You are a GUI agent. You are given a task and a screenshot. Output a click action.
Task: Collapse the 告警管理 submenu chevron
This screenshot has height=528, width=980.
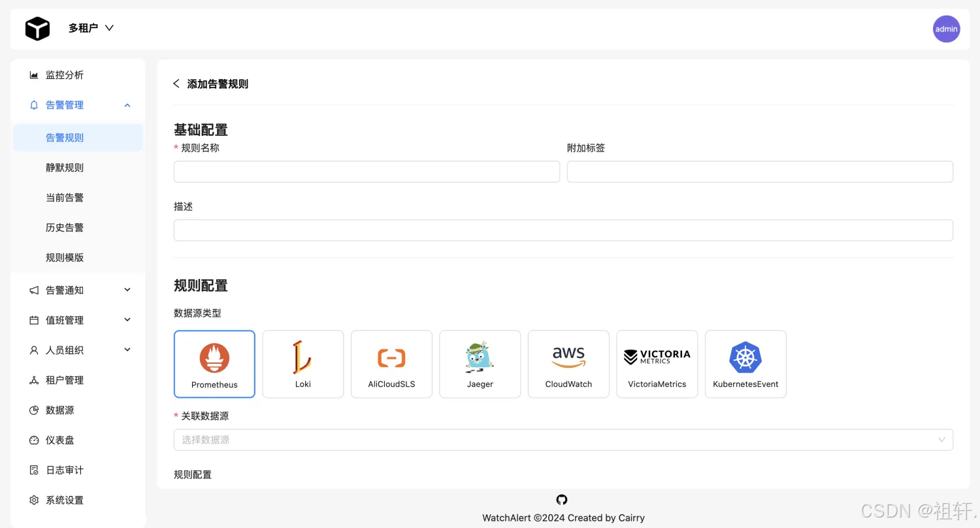[127, 105]
